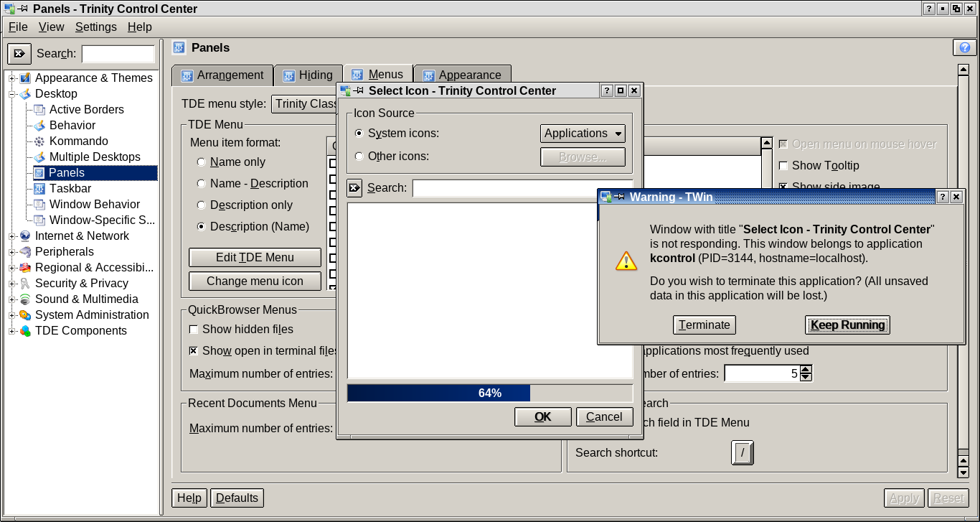Open the File menu

click(x=18, y=27)
